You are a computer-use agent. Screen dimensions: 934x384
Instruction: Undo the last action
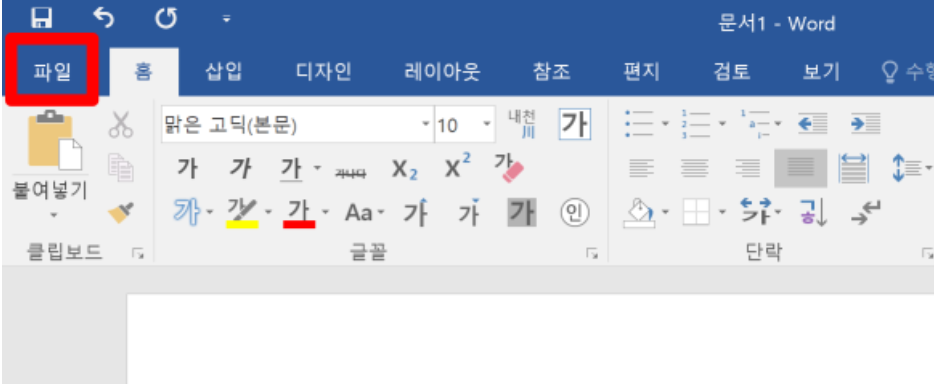click(104, 19)
